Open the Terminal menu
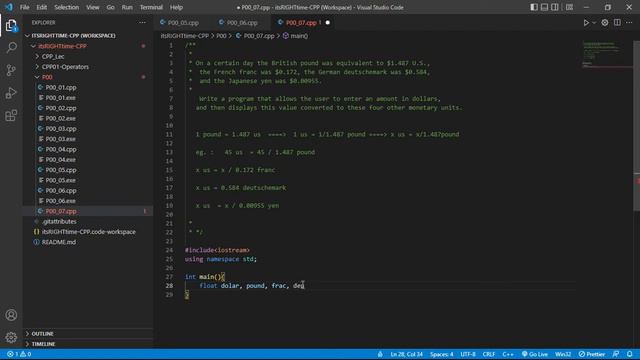 151,7
